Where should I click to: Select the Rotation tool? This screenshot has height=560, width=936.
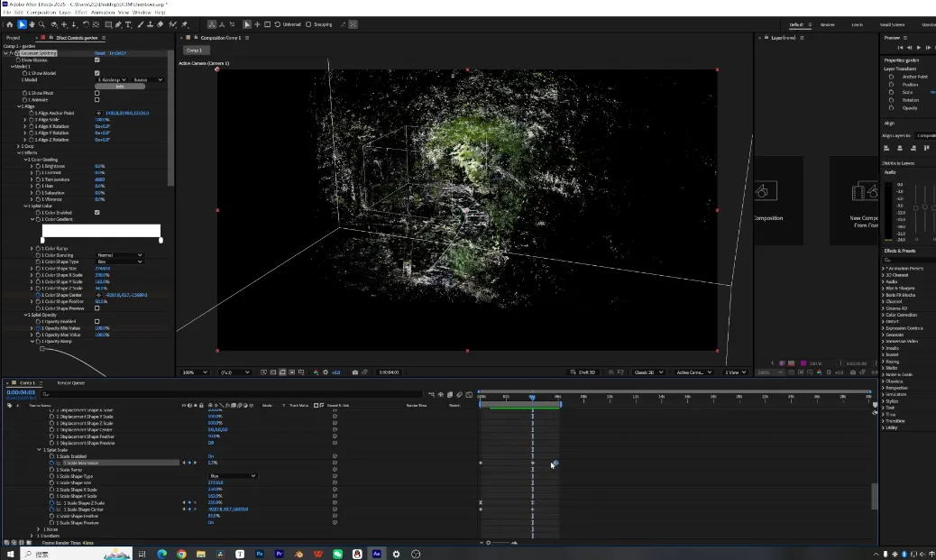click(86, 24)
